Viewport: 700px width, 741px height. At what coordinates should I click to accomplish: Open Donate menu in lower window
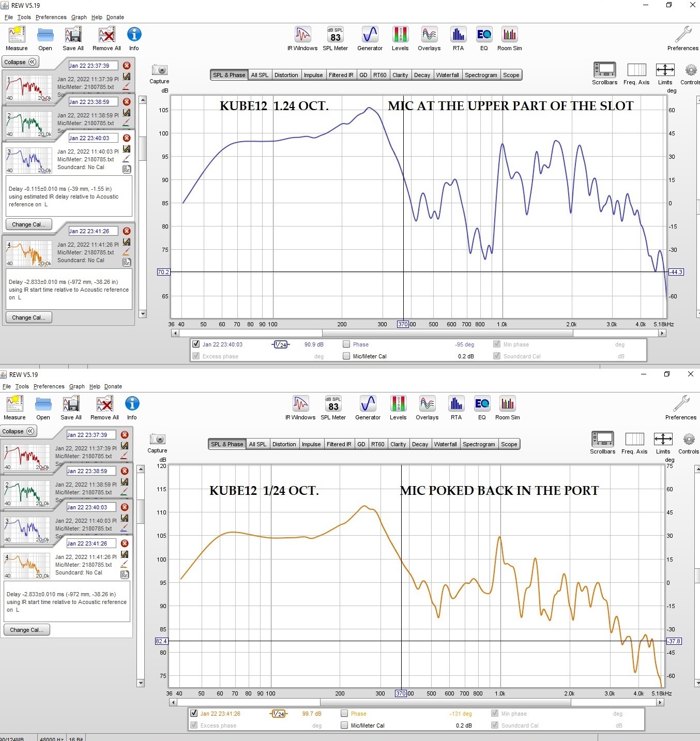point(113,386)
